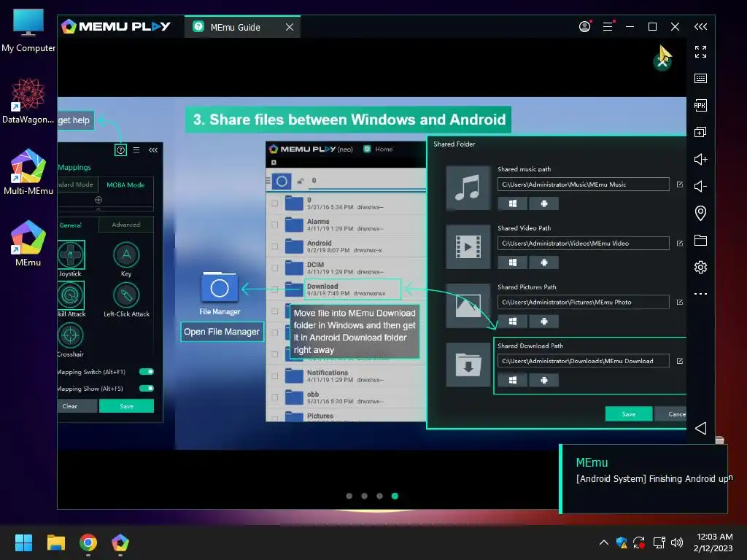
Task: Close the MEmu Guide tab
Action: click(x=290, y=27)
